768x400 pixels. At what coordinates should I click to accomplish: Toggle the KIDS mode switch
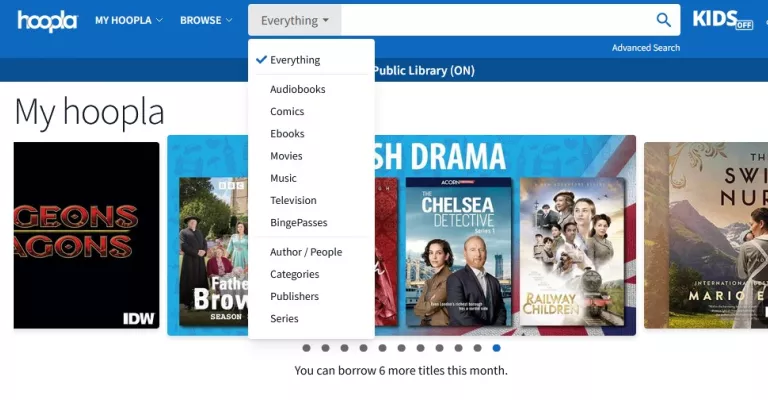[722, 20]
